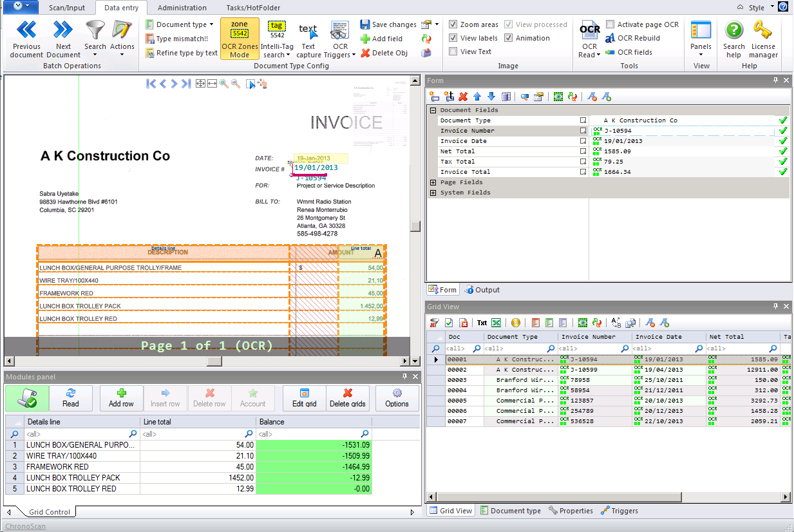Click the Next Document arrow icon
794x532 pixels.
(63, 30)
